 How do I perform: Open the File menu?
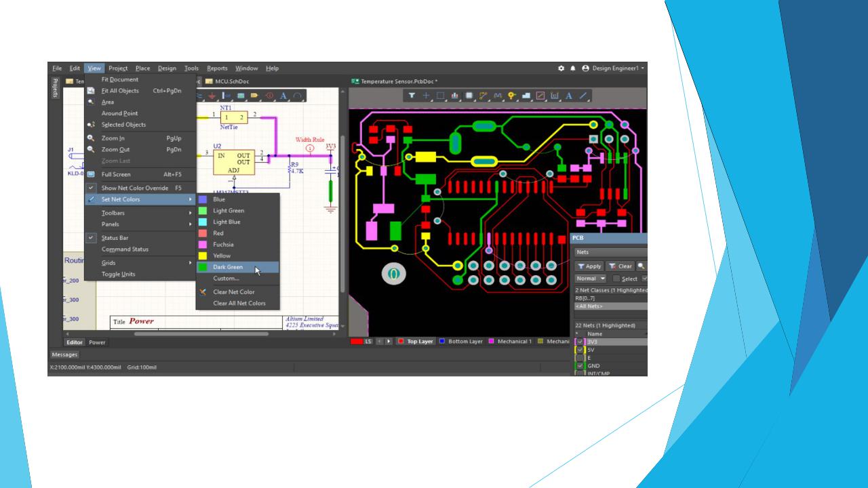click(57, 68)
